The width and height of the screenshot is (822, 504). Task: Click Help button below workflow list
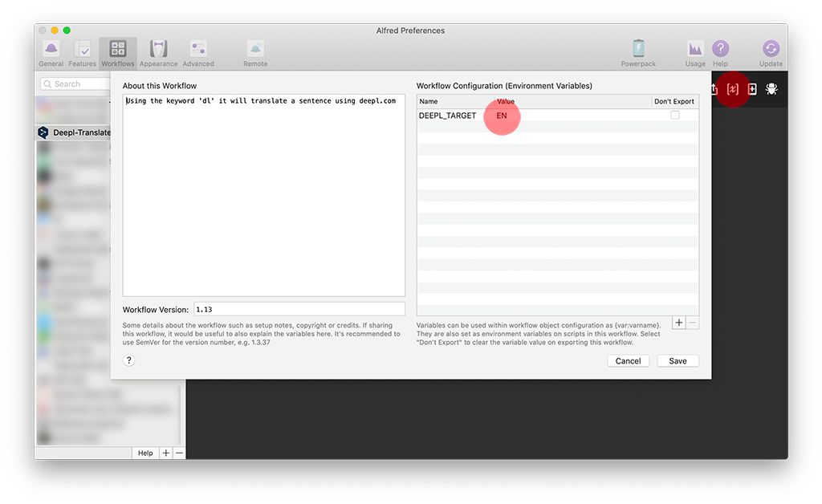click(145, 453)
